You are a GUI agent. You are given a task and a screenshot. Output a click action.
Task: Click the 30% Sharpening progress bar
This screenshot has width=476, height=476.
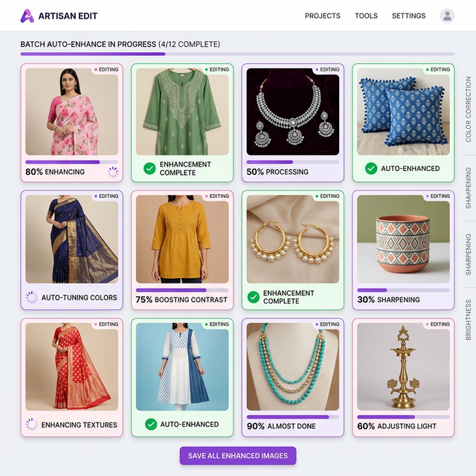point(403,290)
